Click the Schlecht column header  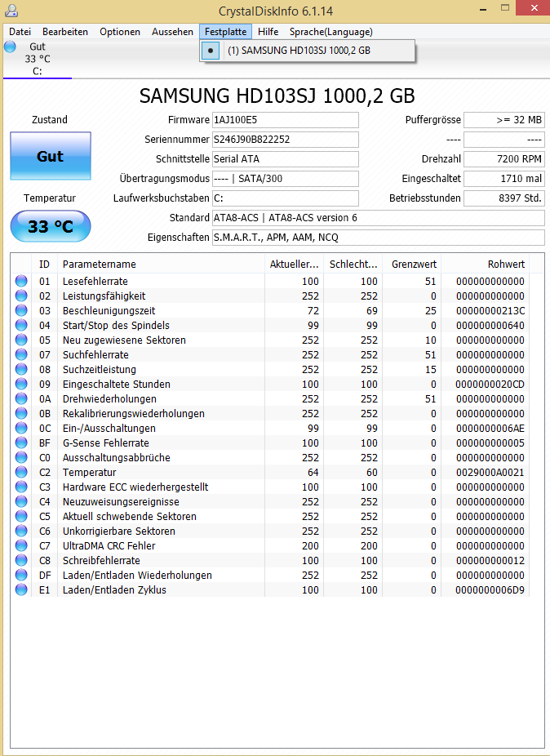point(353,265)
